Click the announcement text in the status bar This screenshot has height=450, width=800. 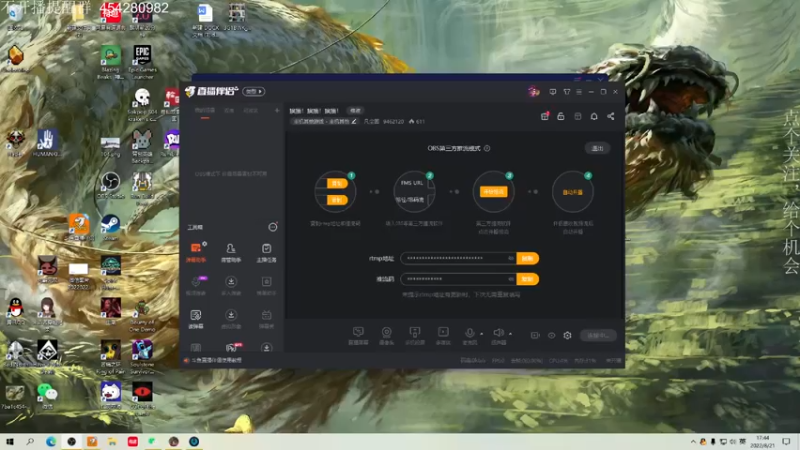(x=216, y=360)
